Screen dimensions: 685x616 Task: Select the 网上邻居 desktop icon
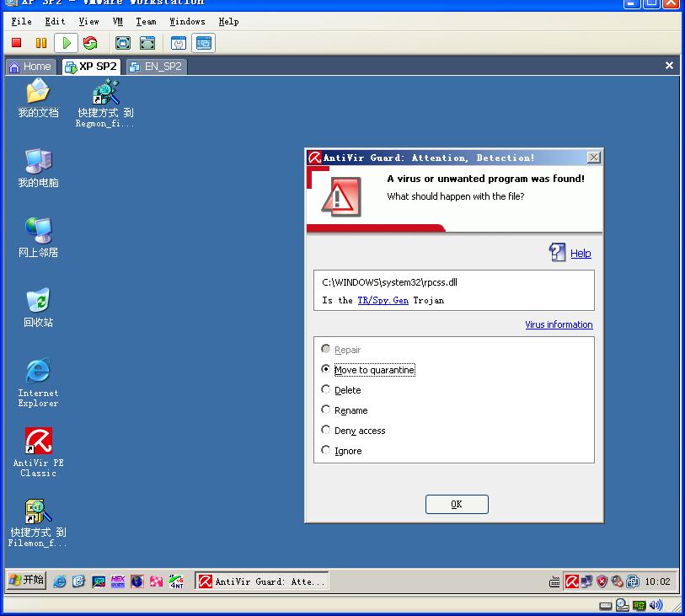coord(38,238)
